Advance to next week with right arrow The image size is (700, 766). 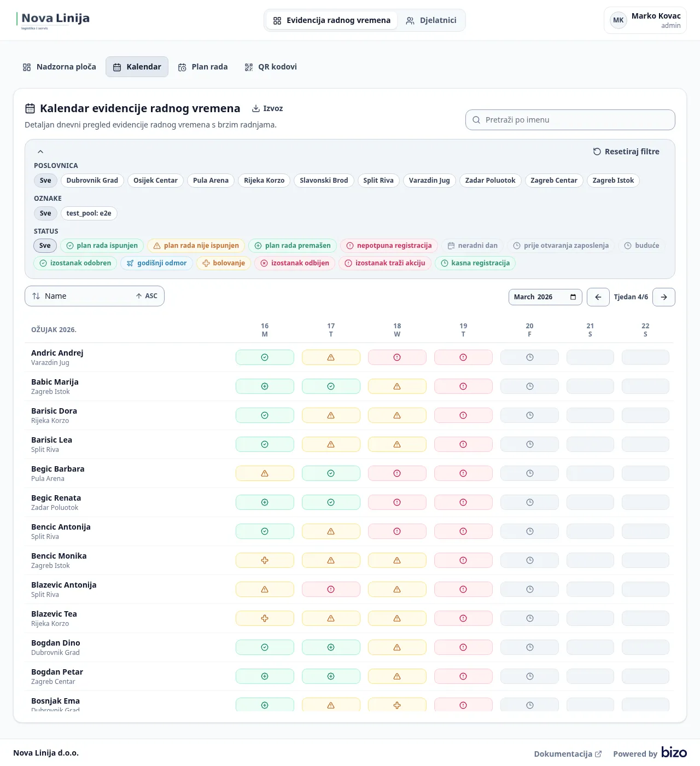[x=664, y=297]
